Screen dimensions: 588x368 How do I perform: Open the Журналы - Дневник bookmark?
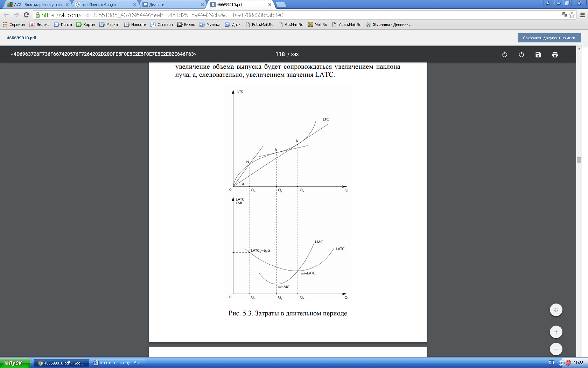click(x=390, y=25)
